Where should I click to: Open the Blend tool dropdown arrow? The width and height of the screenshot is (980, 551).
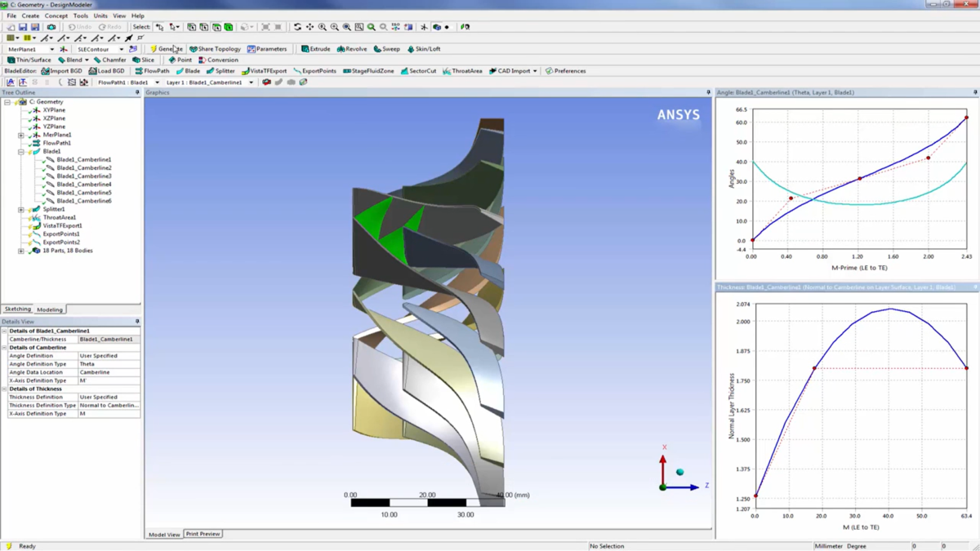pos(87,60)
